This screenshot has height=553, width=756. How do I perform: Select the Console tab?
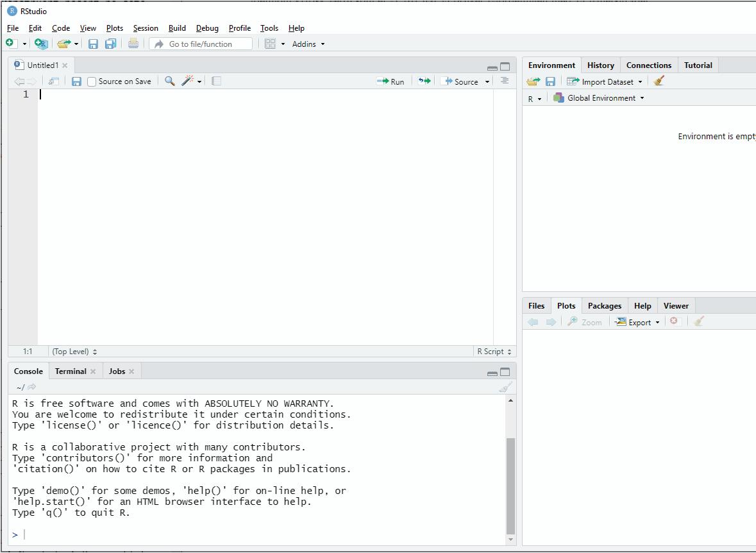coord(28,371)
